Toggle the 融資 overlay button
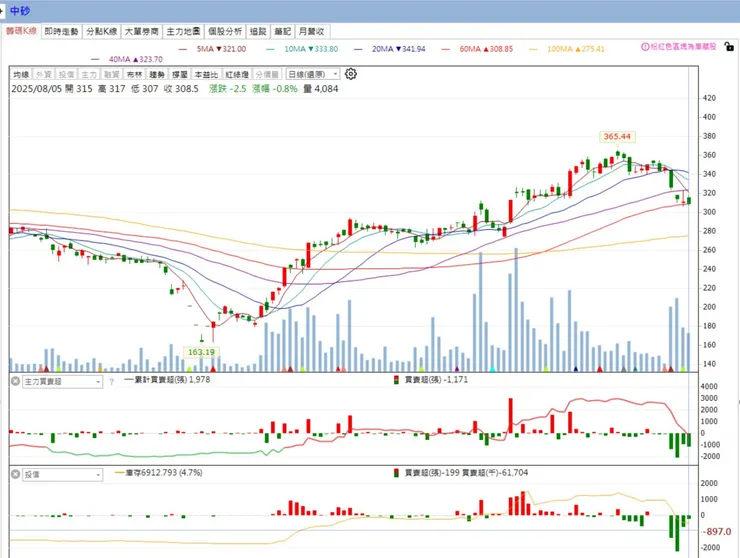The height and width of the screenshot is (558, 740). tap(112, 75)
